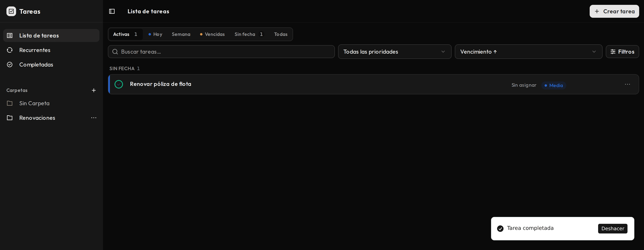Go to Completadas section

pyautogui.click(x=51, y=65)
